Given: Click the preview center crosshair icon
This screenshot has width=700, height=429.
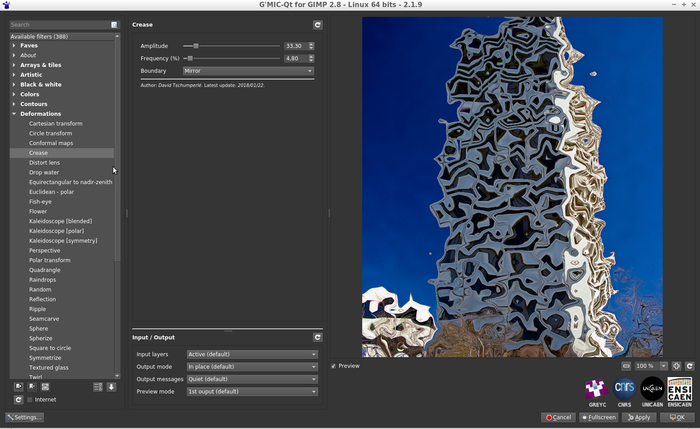Looking at the screenshot, I should pos(676,366).
